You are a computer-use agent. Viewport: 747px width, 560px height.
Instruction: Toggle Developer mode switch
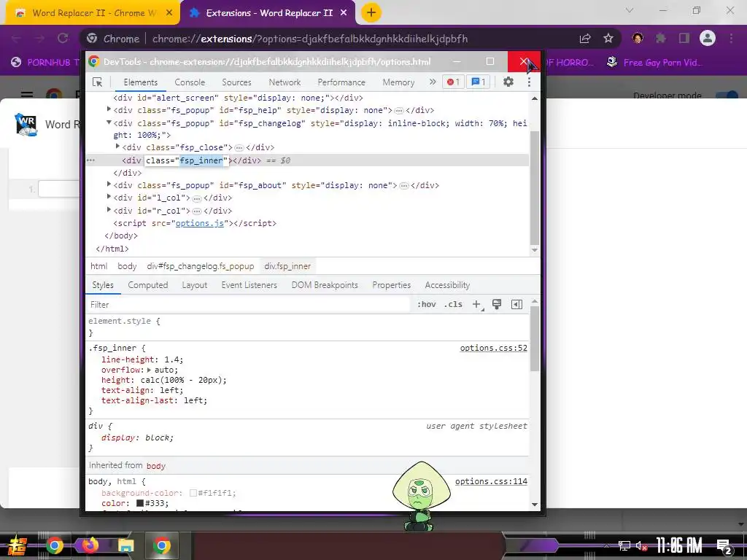727,96
